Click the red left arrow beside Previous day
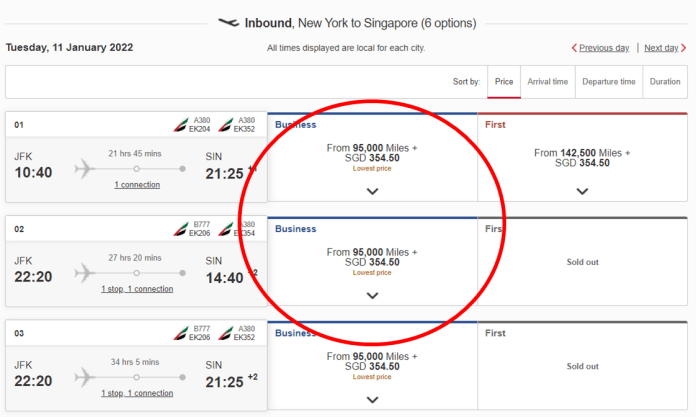This screenshot has height=417, width=696. tap(574, 48)
